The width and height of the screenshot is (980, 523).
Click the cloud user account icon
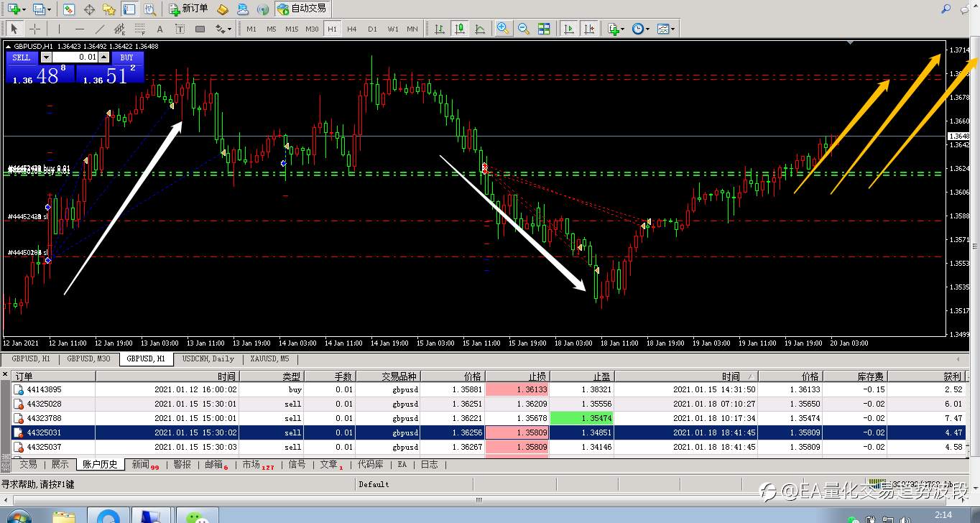(244, 9)
